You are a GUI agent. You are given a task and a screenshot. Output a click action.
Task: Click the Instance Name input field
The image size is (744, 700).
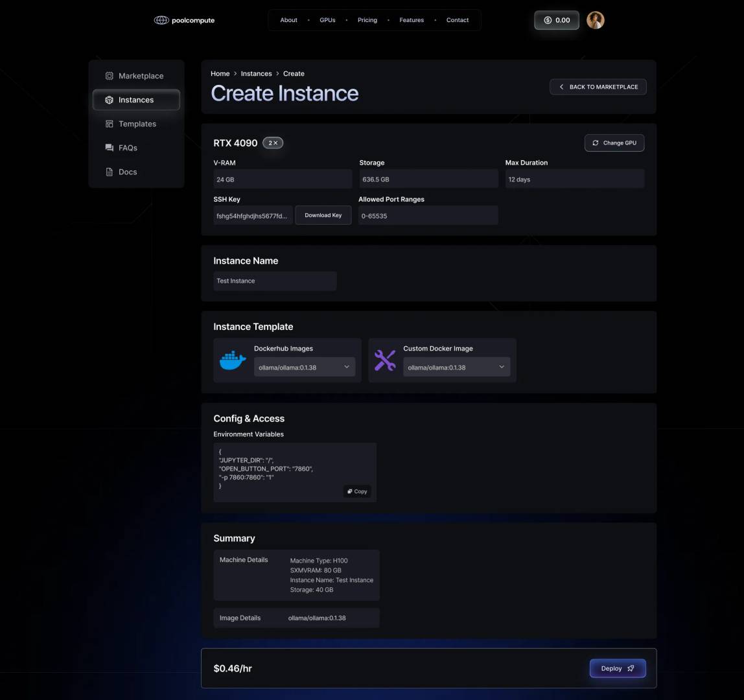[275, 281]
